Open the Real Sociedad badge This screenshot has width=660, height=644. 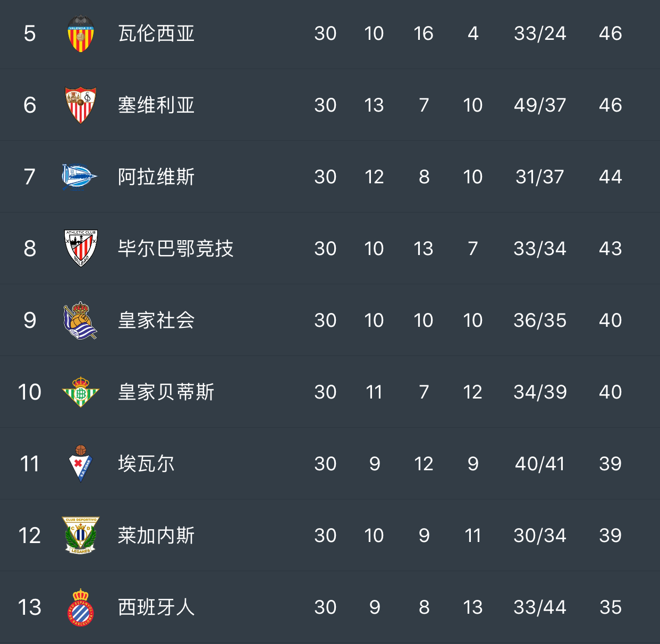click(x=80, y=320)
